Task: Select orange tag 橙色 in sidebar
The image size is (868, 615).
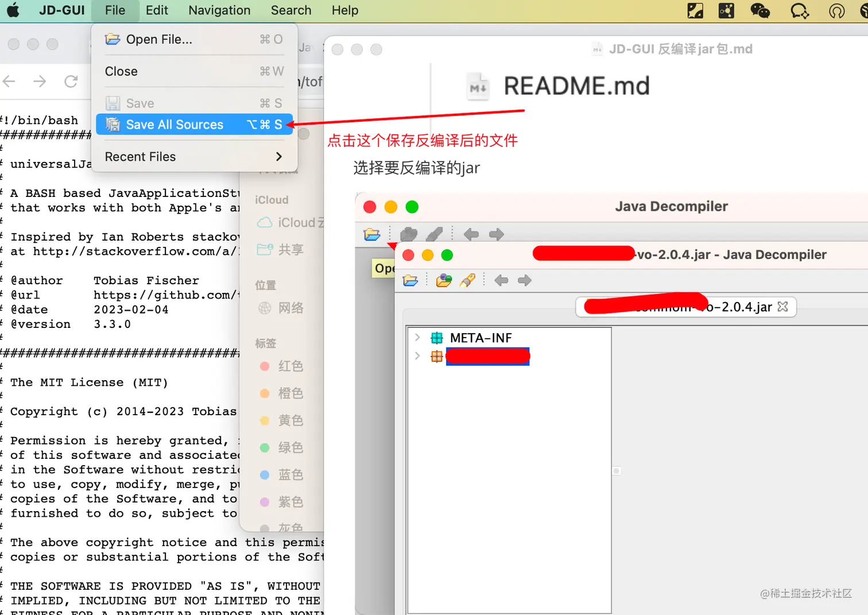Action: click(281, 393)
